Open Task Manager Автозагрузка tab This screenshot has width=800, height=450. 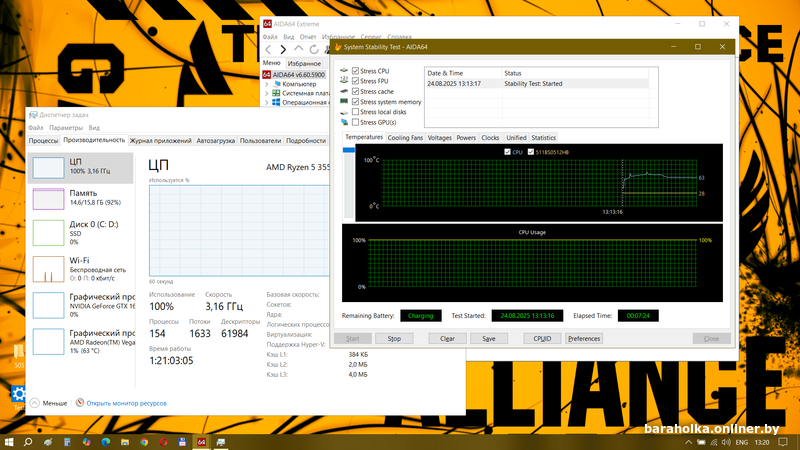click(x=215, y=141)
